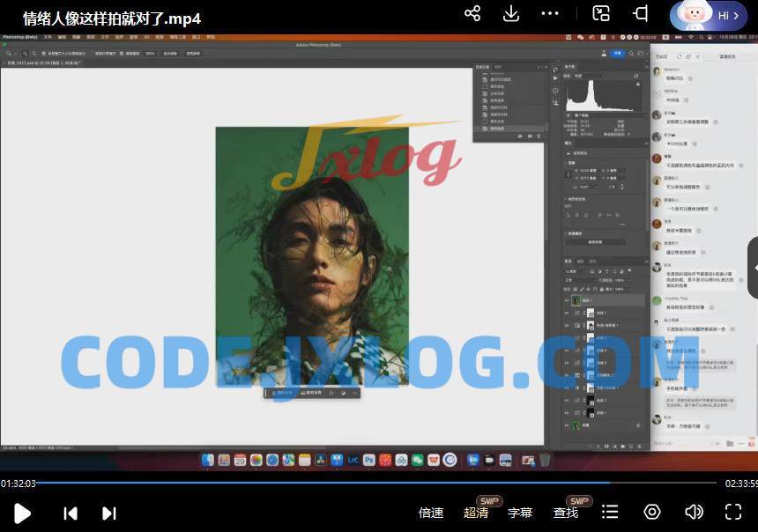The width and height of the screenshot is (758, 532).
Task: Open the playlist menu icon
Action: click(610, 512)
